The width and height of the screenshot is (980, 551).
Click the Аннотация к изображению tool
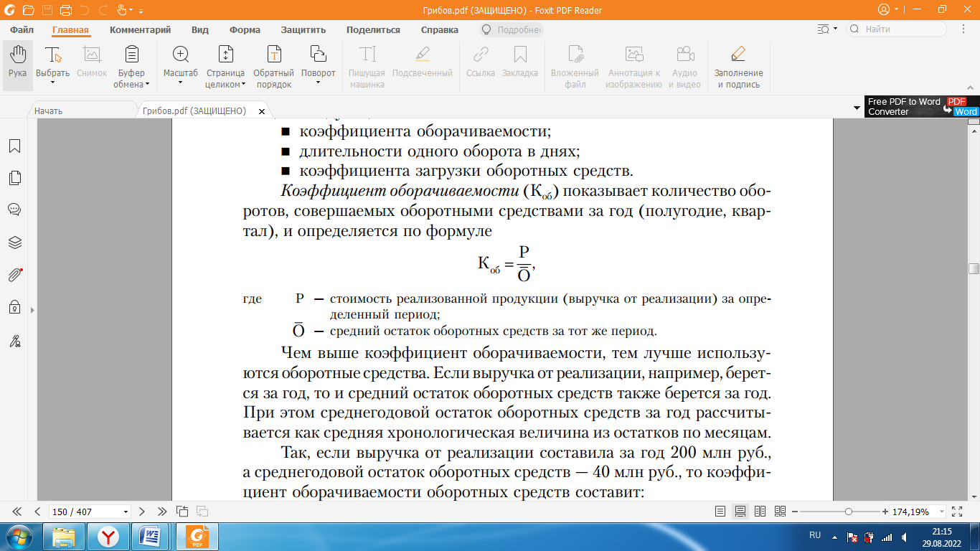633,67
